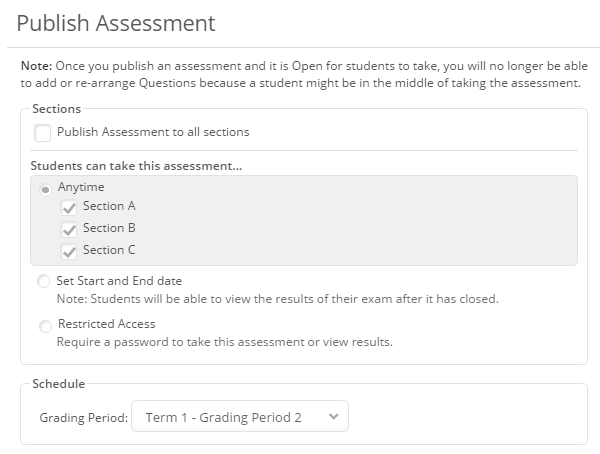
Task: Uncheck the Section C checkbox
Action: tap(69, 251)
